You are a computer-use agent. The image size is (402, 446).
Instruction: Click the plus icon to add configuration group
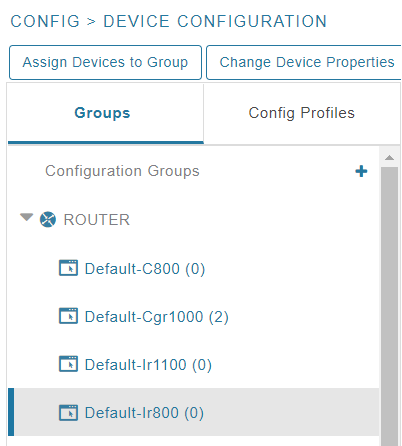(361, 171)
